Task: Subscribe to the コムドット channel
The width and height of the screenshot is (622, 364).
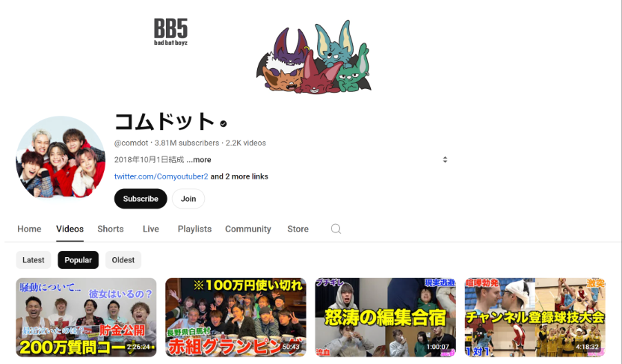Action: click(141, 199)
